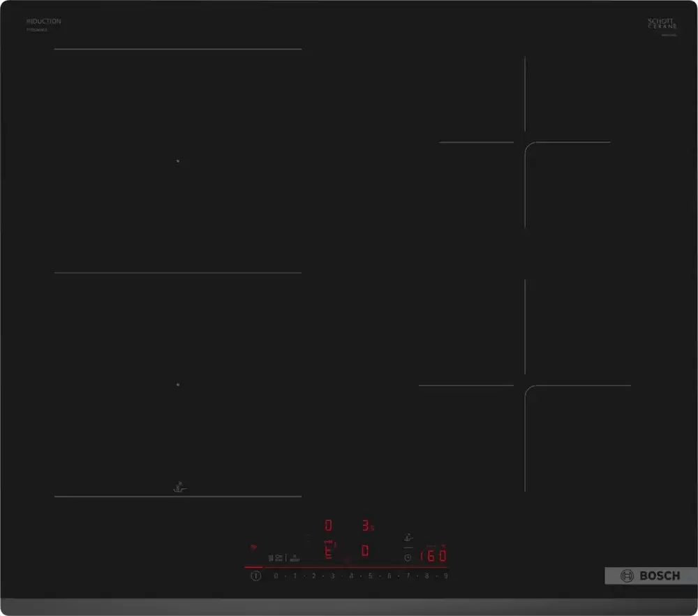698x616 pixels.
Task: Select the front right zone display showing 0
Action: (x=365, y=551)
